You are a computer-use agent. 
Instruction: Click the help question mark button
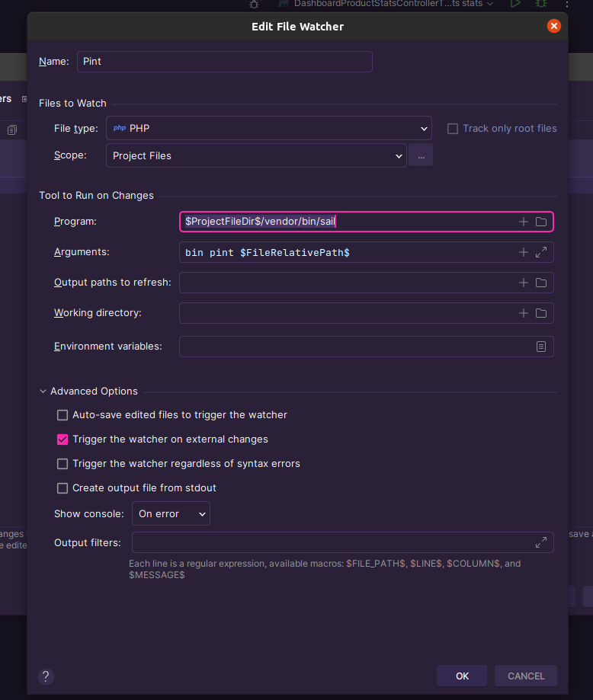[x=46, y=676]
